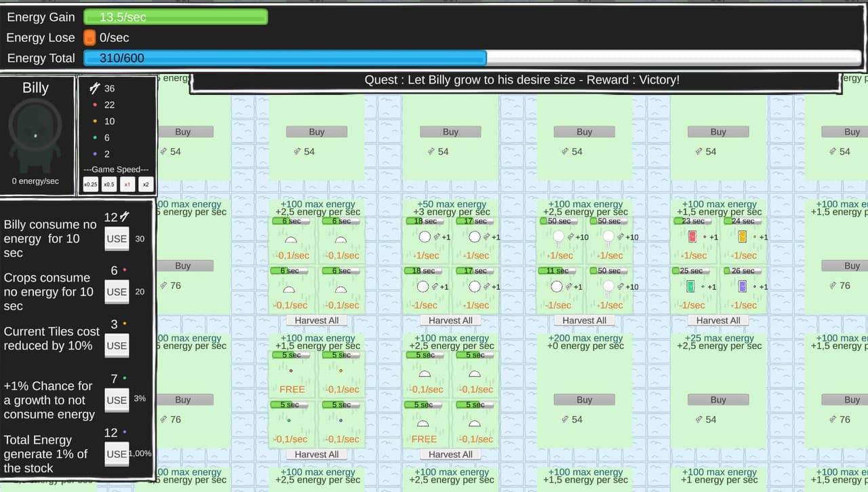The height and width of the screenshot is (492, 868).
Task: Harvest All on the 6 sec dome crops tile
Action: tap(317, 320)
